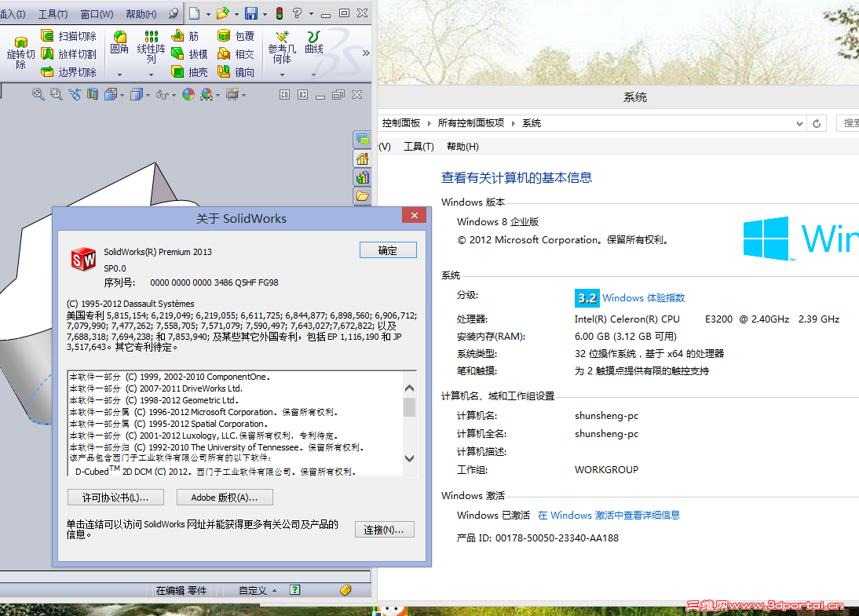Click the Save floppy disk icon
Viewport: 859px width, 616px height.
(251, 13)
